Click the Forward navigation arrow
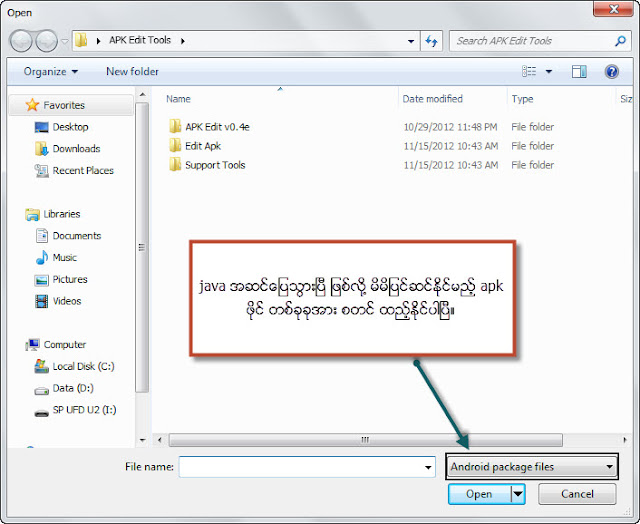 pos(47,41)
